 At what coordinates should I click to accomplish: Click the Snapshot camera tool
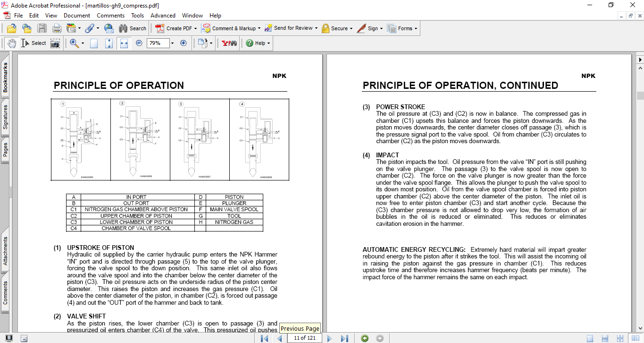point(55,43)
